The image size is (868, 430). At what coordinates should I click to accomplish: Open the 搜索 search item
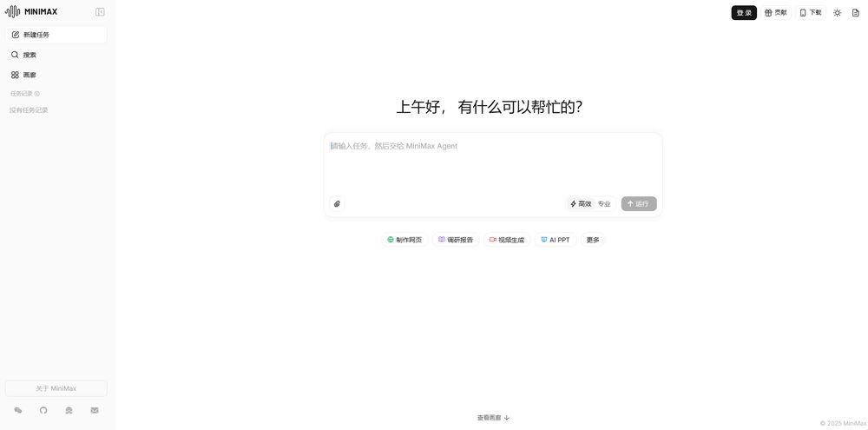click(x=56, y=55)
